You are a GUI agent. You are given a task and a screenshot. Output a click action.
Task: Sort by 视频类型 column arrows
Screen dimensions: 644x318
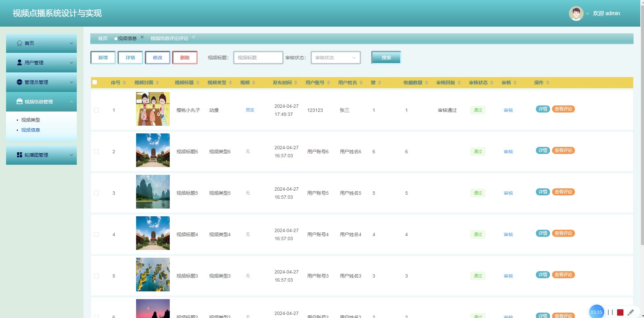230,83
